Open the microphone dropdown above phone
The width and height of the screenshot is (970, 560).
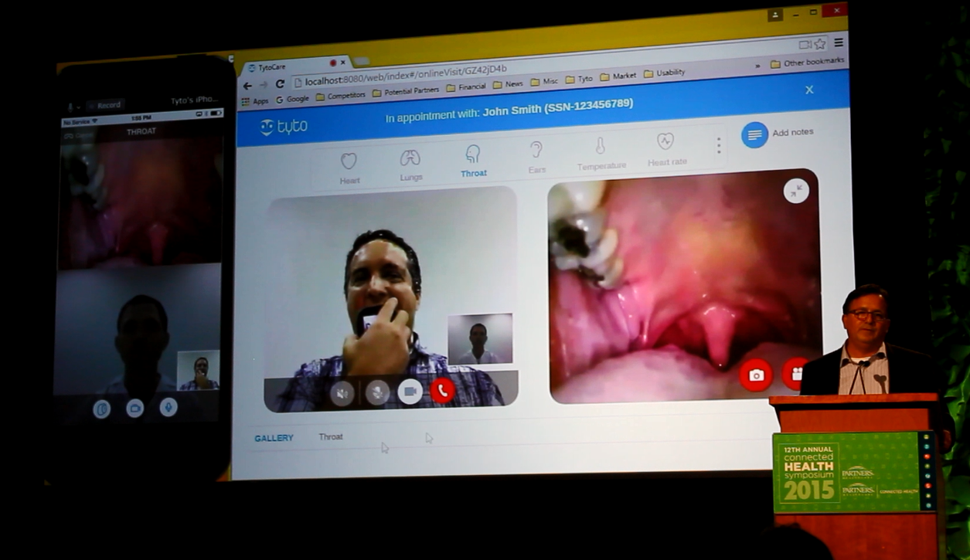73,107
